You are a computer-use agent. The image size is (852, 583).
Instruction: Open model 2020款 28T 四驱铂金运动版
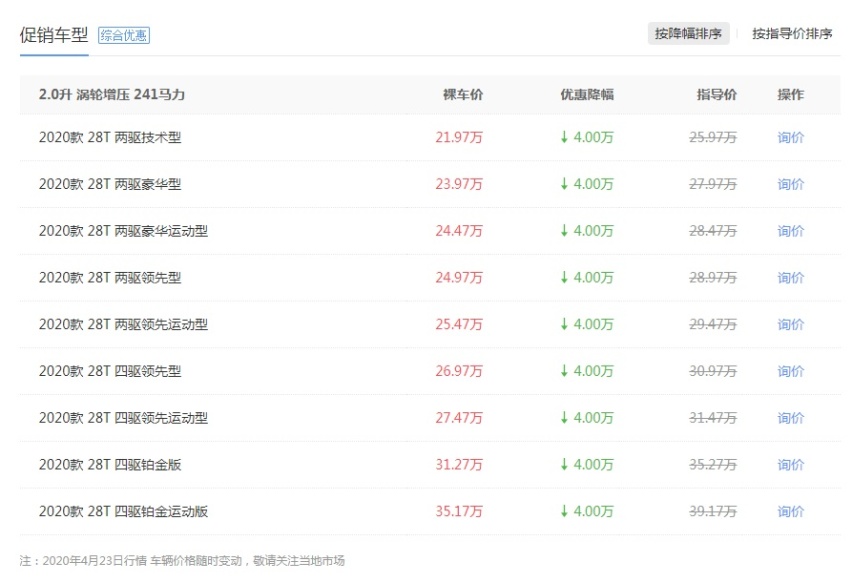(123, 511)
